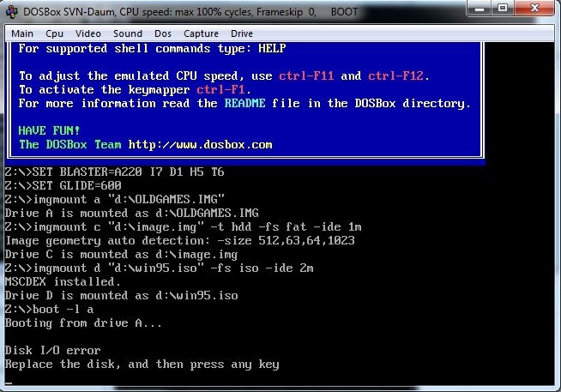Minimize the DOSBox window
The height and width of the screenshot is (392, 561).
480,9
